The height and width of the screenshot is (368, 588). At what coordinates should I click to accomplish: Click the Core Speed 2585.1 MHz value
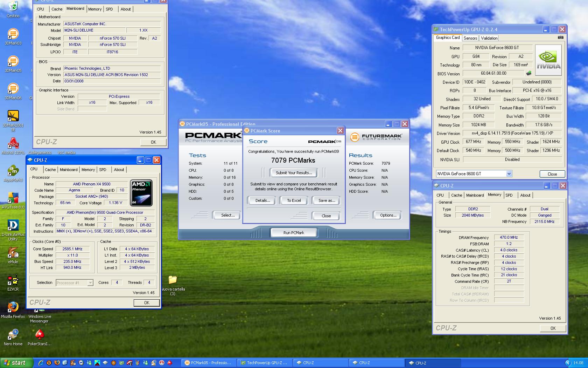72,249
